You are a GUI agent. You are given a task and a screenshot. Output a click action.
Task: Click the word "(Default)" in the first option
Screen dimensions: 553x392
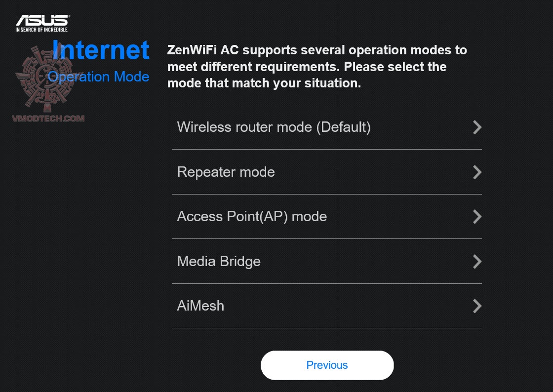[x=343, y=127]
